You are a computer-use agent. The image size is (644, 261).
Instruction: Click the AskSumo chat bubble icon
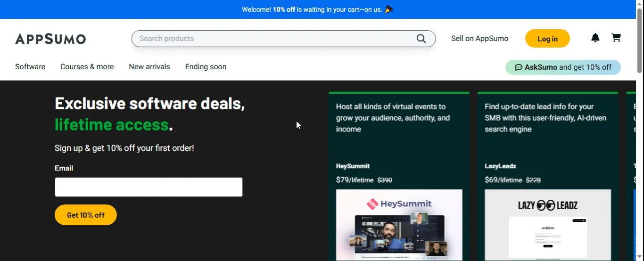click(519, 67)
